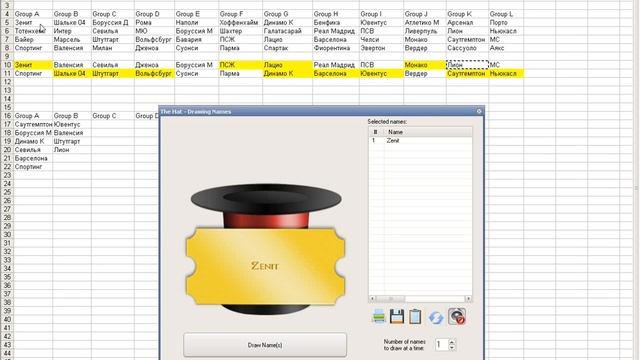
Task: Select the Фиорентина cell
Action: pyautogui.click(x=336, y=48)
